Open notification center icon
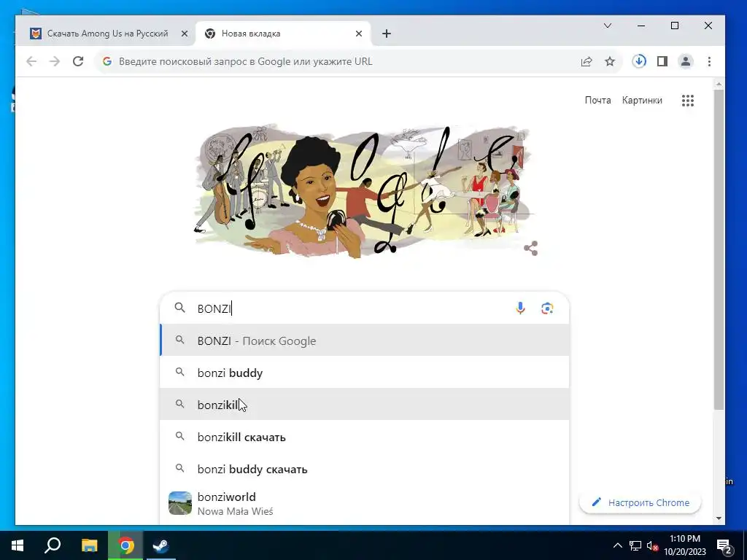The image size is (747, 560). (724, 546)
